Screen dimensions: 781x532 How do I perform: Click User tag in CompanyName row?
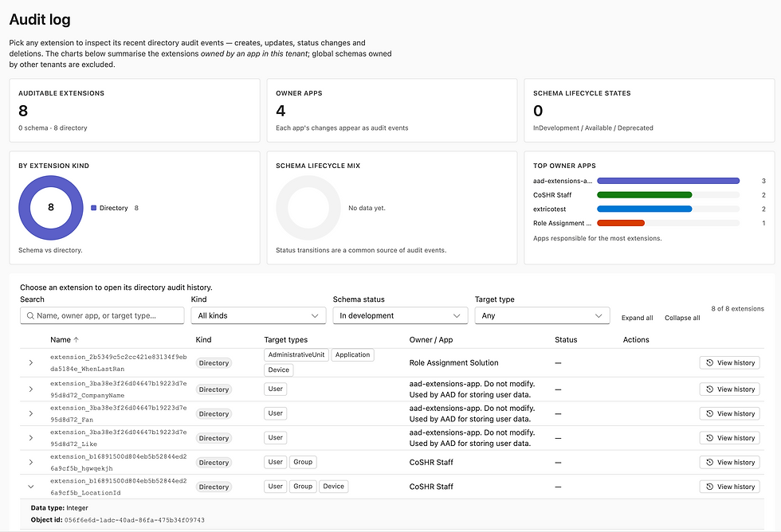276,389
